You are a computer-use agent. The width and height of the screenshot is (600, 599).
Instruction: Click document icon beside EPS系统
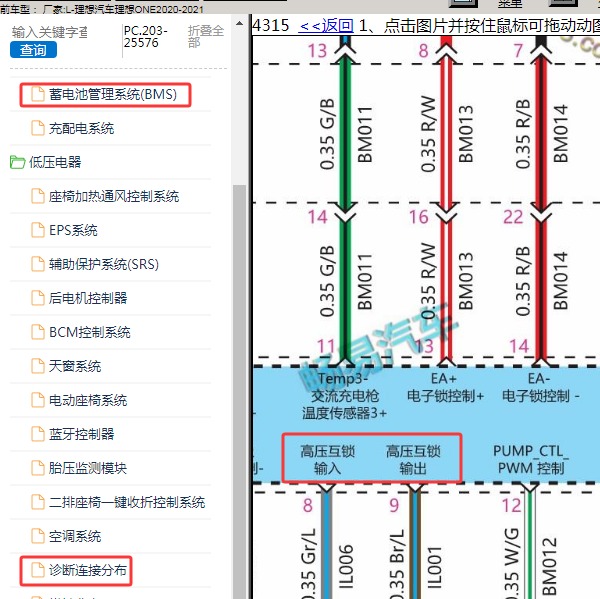click(x=38, y=230)
